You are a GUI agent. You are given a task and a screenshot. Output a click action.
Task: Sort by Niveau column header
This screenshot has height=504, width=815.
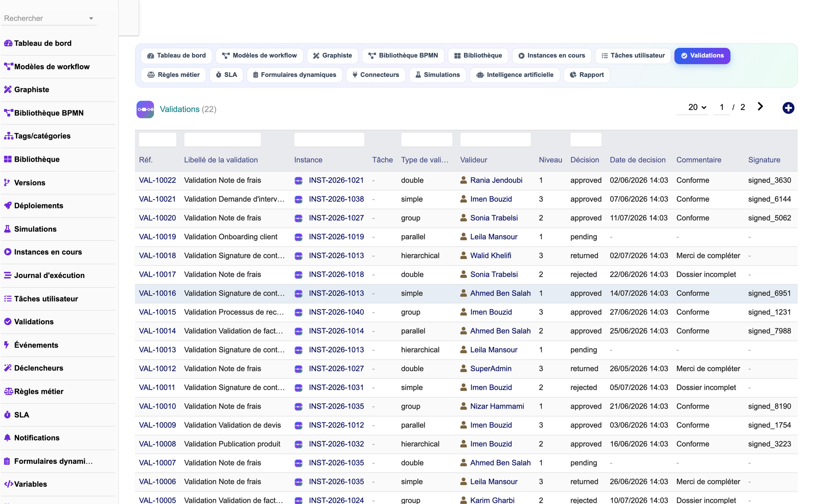tap(550, 160)
